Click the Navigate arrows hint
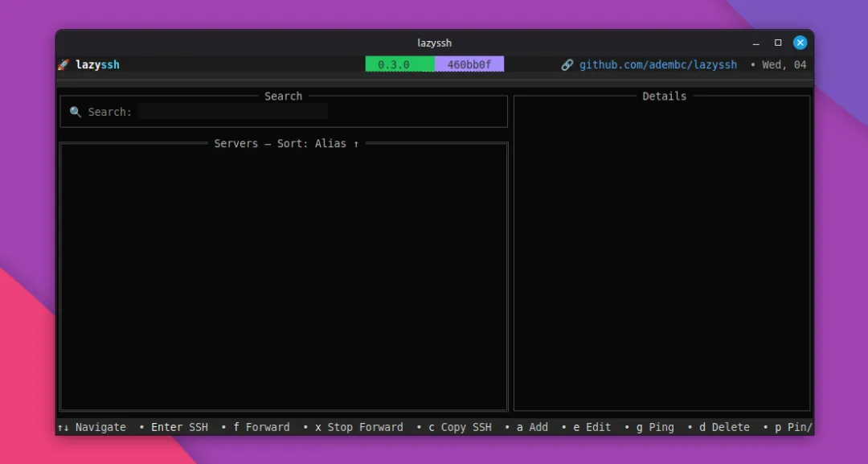The image size is (868, 464). [92, 427]
